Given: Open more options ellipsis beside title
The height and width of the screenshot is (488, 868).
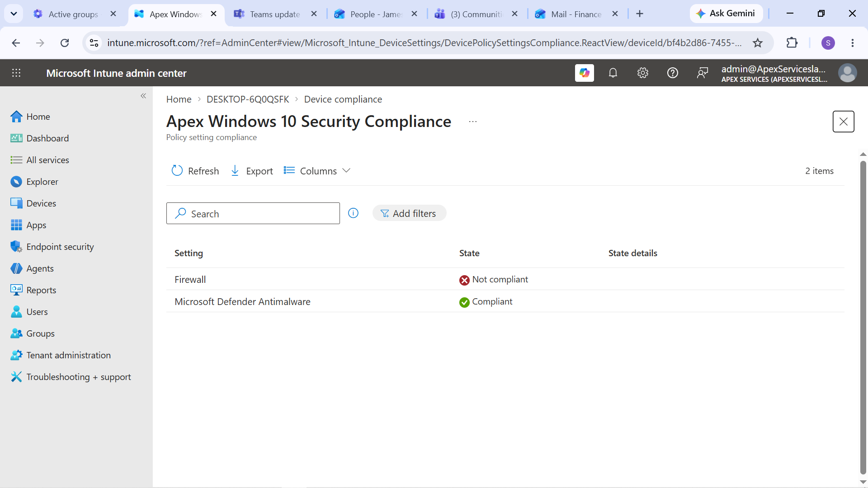Looking at the screenshot, I should [x=473, y=122].
